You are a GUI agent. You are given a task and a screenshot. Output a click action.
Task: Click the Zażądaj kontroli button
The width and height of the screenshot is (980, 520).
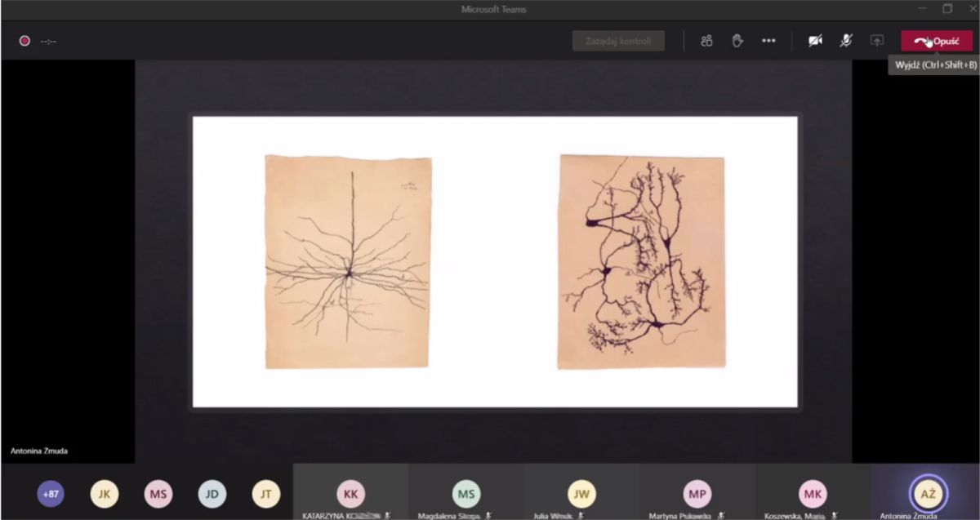[x=618, y=41]
